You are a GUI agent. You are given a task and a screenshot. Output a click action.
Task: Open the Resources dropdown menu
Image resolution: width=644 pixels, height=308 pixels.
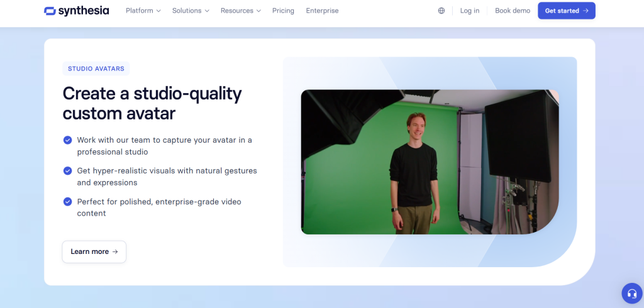pos(241,11)
